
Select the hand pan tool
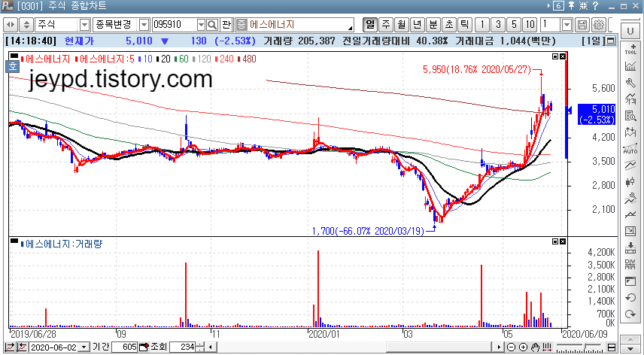pyautogui.click(x=535, y=347)
